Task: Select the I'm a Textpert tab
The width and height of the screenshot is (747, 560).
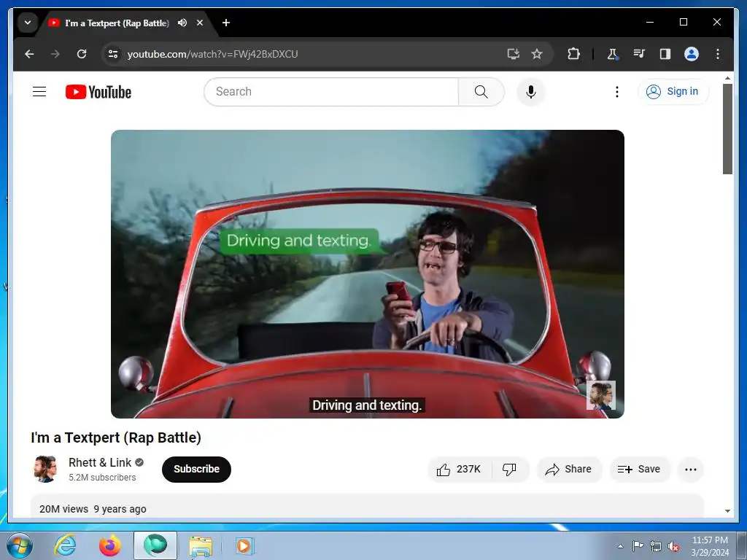Action: (117, 23)
